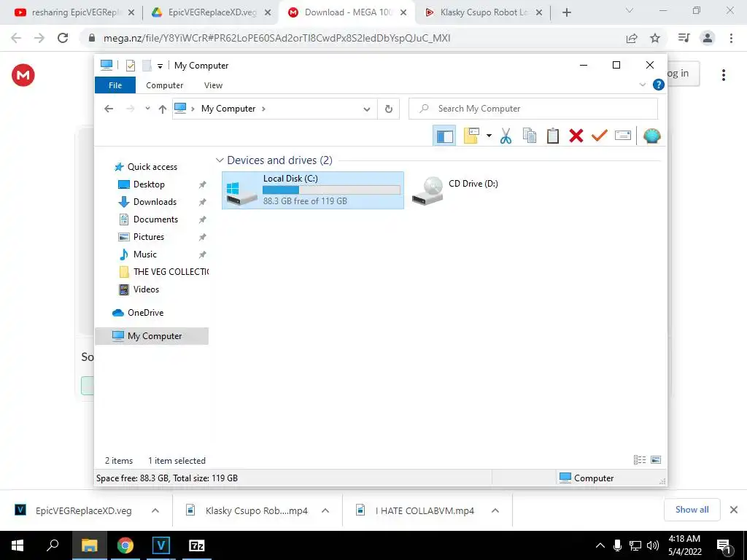Open options for Klasky Csupo Rob mp4 download
The width and height of the screenshot is (747, 560).
(x=325, y=510)
